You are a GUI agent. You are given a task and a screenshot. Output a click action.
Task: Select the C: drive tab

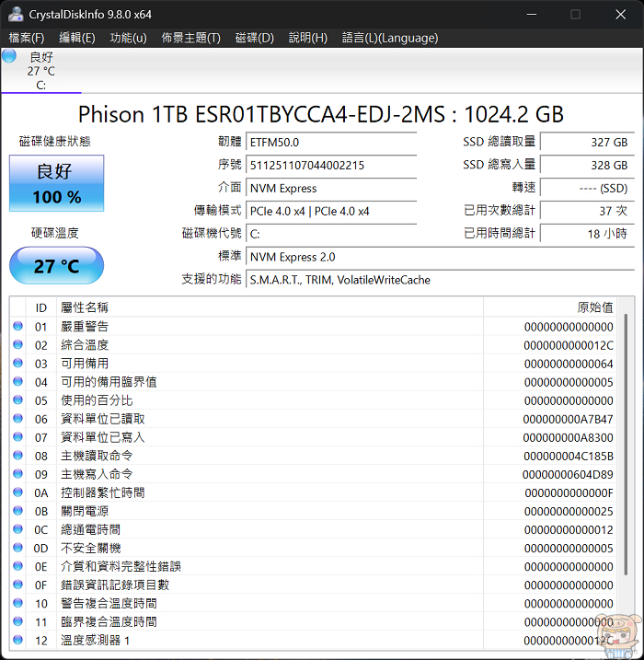[40, 72]
